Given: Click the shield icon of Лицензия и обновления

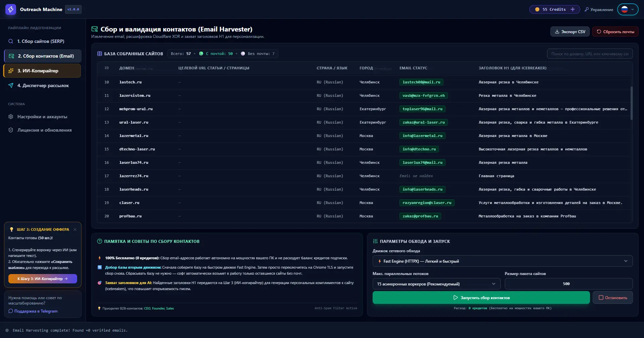Looking at the screenshot, I should (x=11, y=130).
